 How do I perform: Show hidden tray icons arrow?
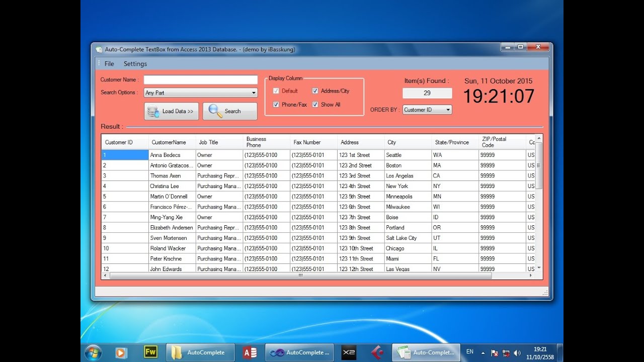point(483,352)
